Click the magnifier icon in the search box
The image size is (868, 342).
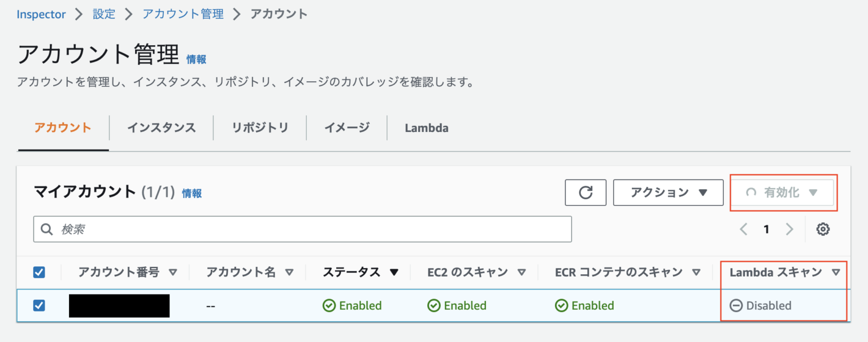tap(47, 229)
